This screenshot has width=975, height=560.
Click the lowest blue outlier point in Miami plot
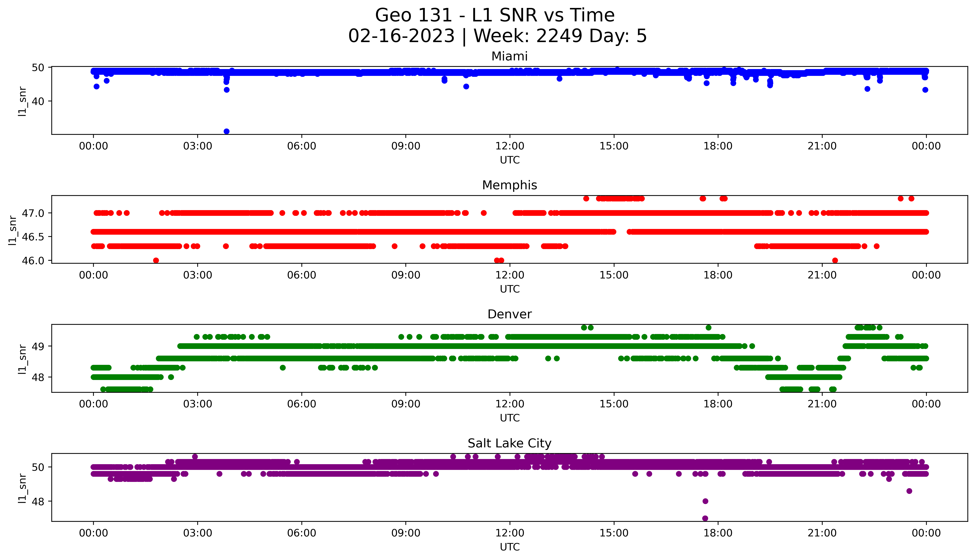click(227, 131)
